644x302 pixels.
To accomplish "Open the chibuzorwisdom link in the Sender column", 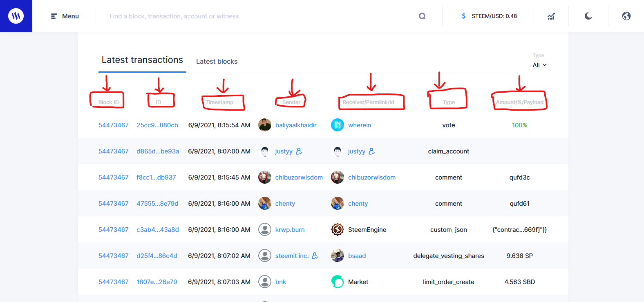I will 299,178.
